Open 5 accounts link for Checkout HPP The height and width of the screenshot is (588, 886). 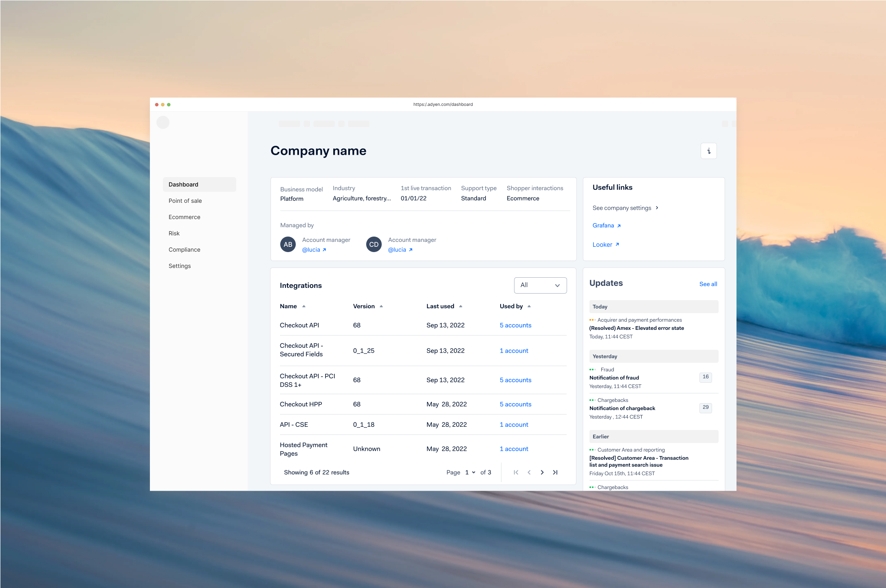point(515,404)
